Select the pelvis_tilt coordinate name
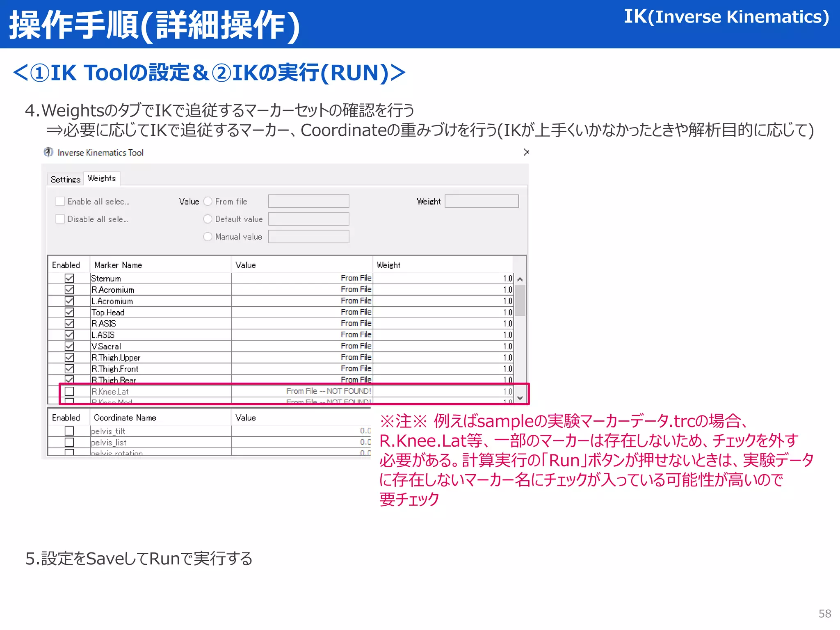The height and width of the screenshot is (630, 840). [108, 431]
